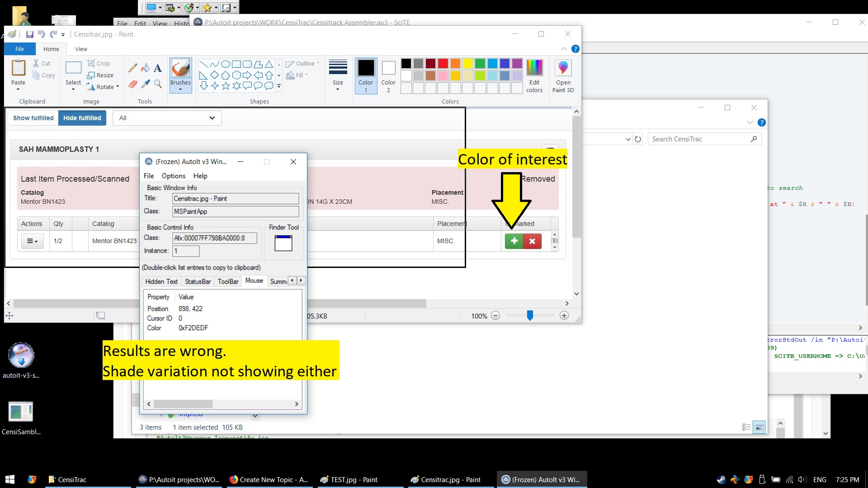The height and width of the screenshot is (488, 868).
Task: Select Color 1 foreground button
Action: [366, 76]
